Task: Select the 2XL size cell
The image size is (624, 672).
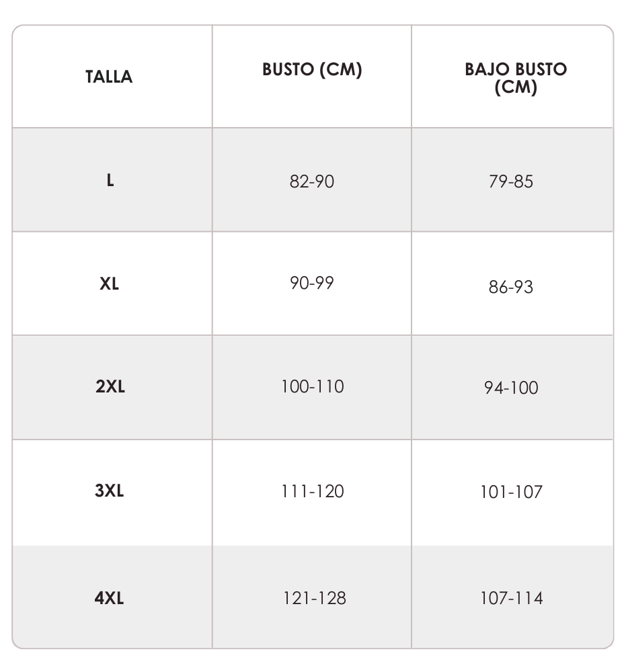Action: click(x=112, y=388)
